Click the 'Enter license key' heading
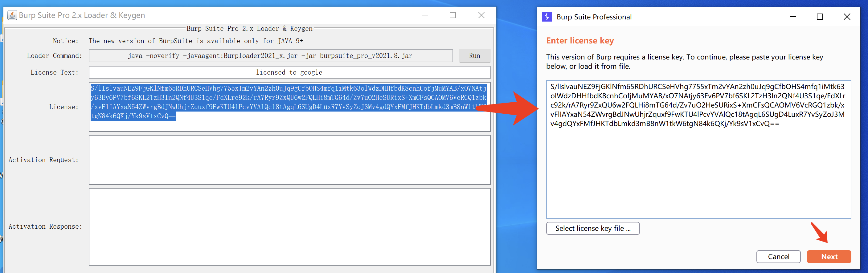 [580, 40]
